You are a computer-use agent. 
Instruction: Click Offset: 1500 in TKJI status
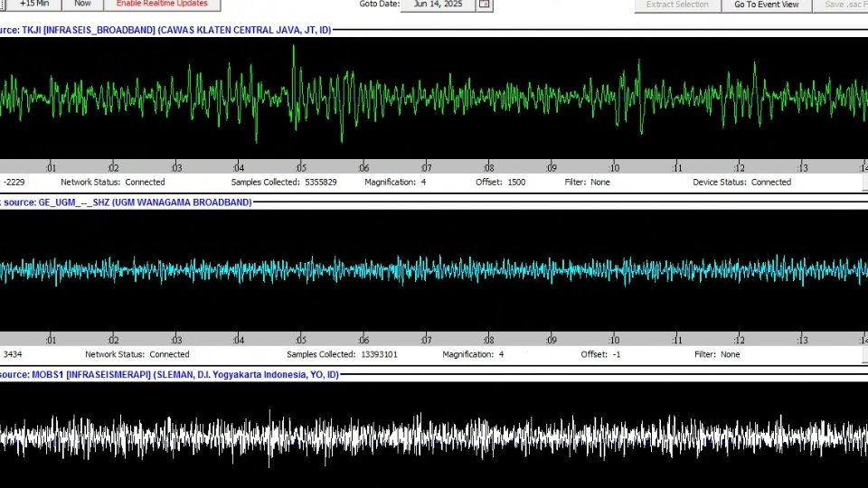pos(500,182)
